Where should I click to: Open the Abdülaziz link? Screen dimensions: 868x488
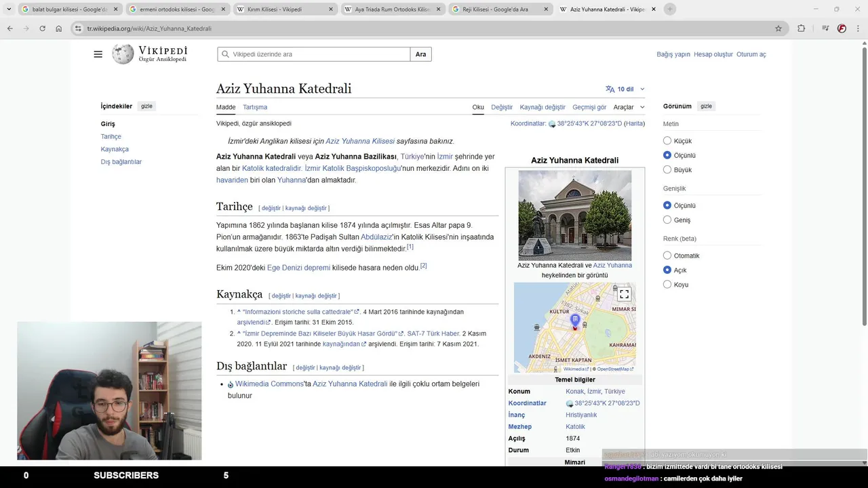tap(376, 237)
